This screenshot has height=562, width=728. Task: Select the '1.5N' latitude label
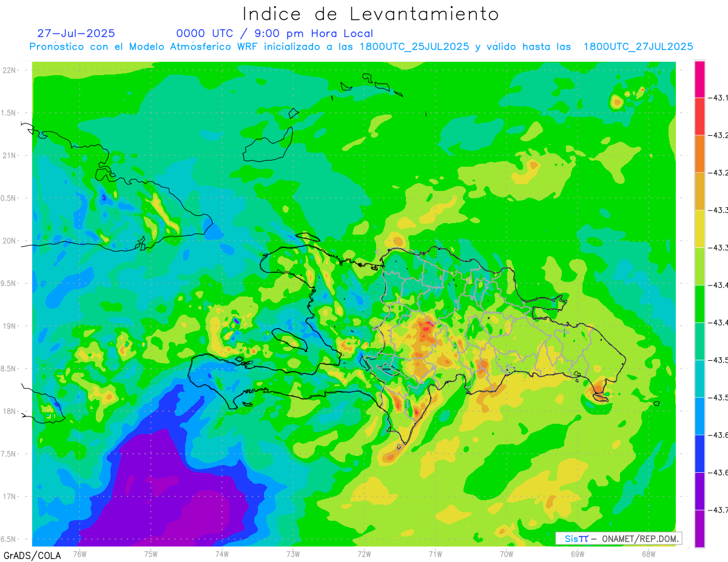tap(9, 113)
